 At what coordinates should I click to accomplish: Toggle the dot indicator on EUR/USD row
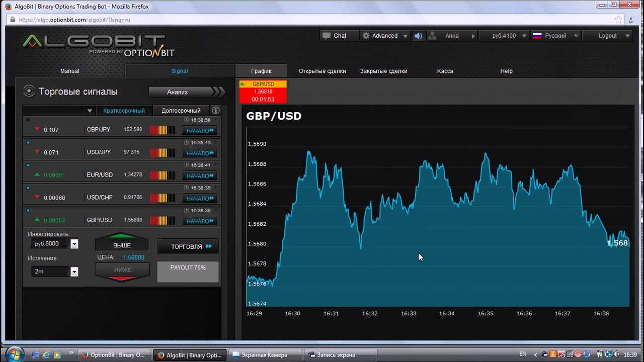point(28,165)
